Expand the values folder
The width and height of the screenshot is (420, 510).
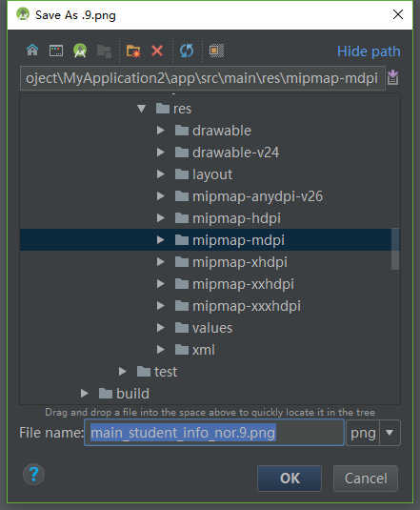pos(160,328)
